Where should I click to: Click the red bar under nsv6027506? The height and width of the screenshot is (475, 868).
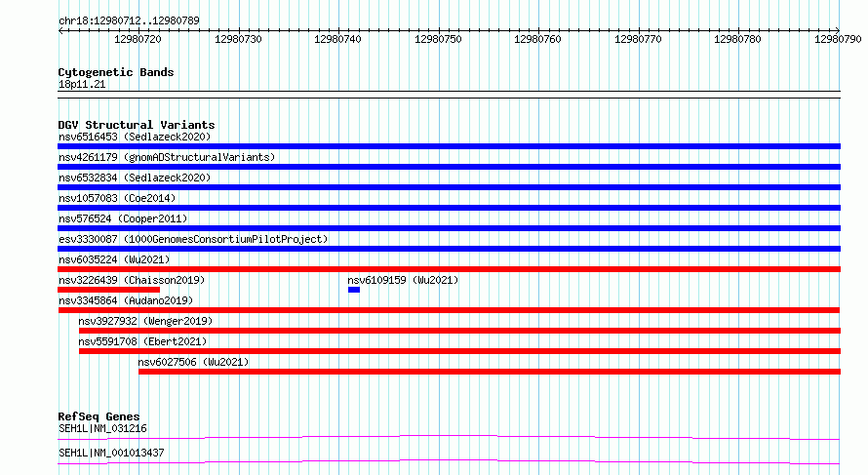pos(490,372)
